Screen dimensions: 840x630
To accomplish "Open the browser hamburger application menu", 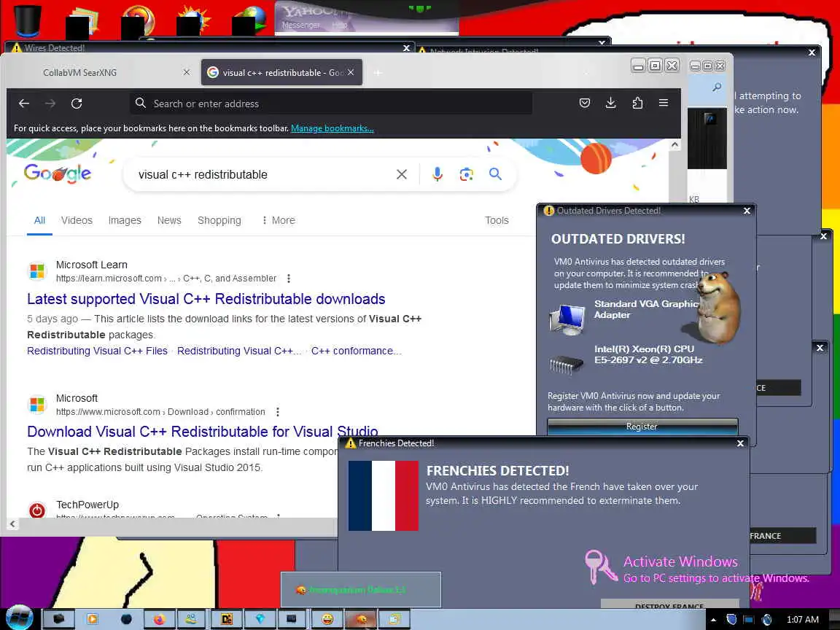I will (664, 103).
